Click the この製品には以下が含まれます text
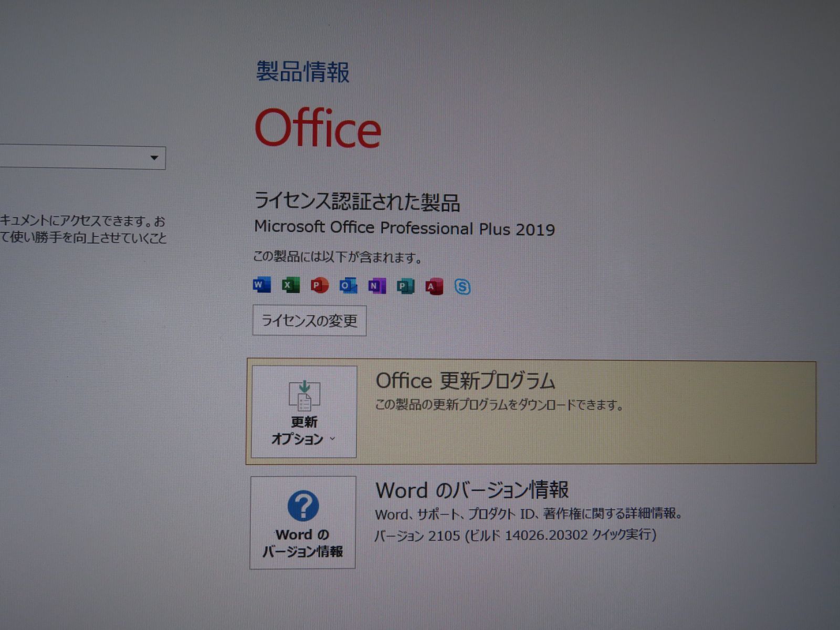 (338, 257)
